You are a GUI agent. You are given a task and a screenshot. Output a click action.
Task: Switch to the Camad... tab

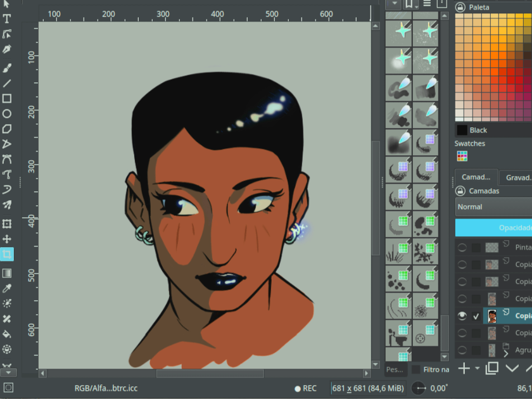[x=476, y=177]
